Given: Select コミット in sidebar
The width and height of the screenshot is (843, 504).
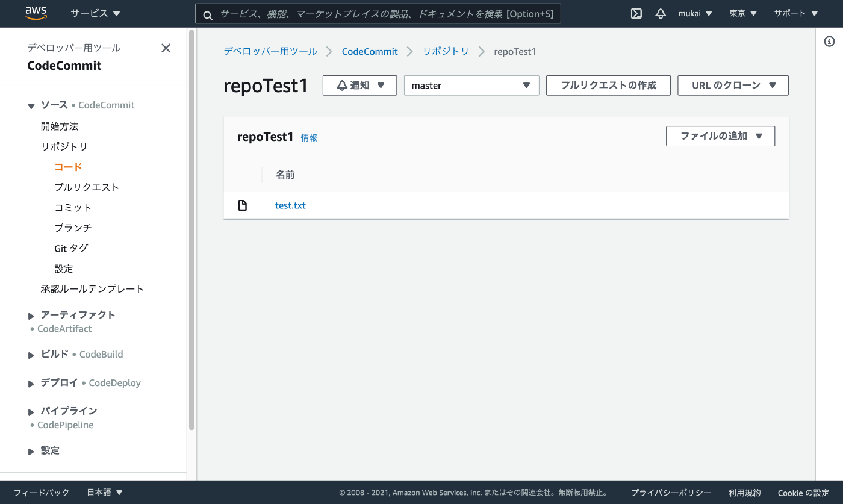Looking at the screenshot, I should click(73, 208).
